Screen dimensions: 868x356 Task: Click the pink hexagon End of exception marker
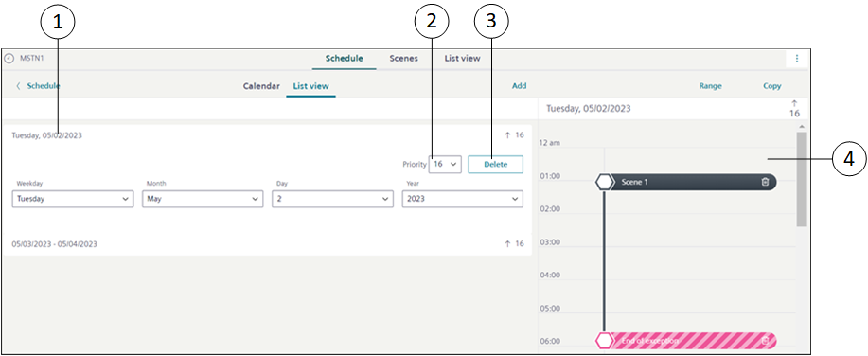pyautogui.click(x=604, y=341)
